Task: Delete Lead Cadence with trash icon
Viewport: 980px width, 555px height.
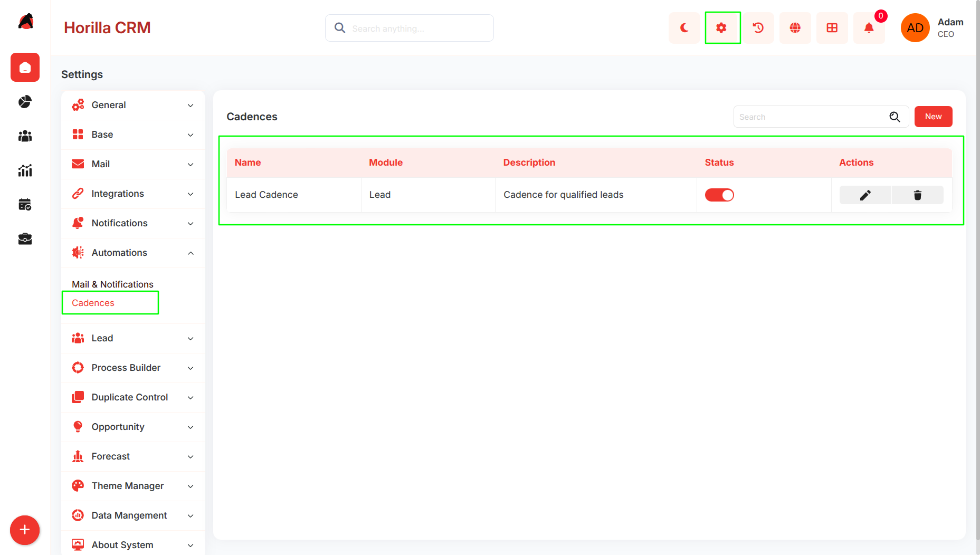Action: pos(918,195)
